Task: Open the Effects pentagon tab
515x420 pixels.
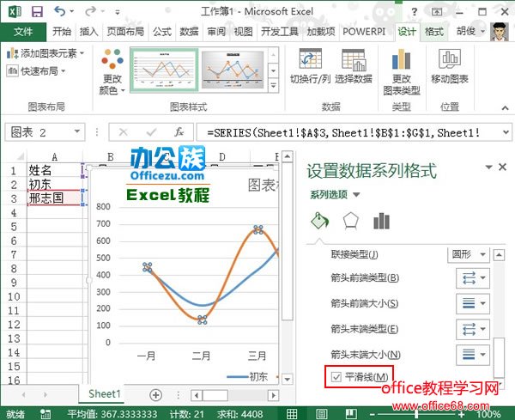Action: pyautogui.click(x=350, y=221)
